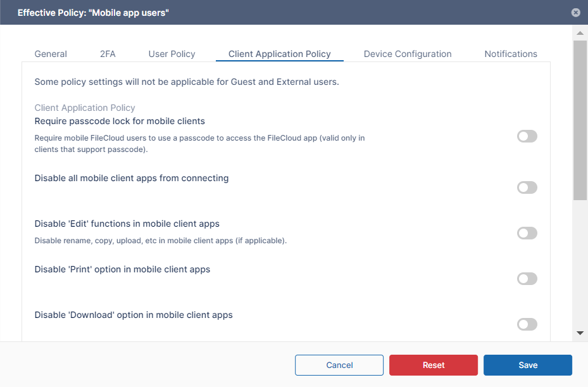Click empty scrollbar track below thumb
The height and width of the screenshot is (387, 588).
[x=580, y=266]
